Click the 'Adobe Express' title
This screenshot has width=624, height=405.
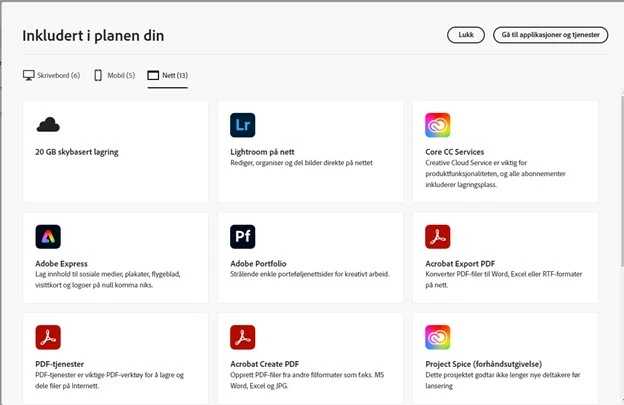pos(61,264)
